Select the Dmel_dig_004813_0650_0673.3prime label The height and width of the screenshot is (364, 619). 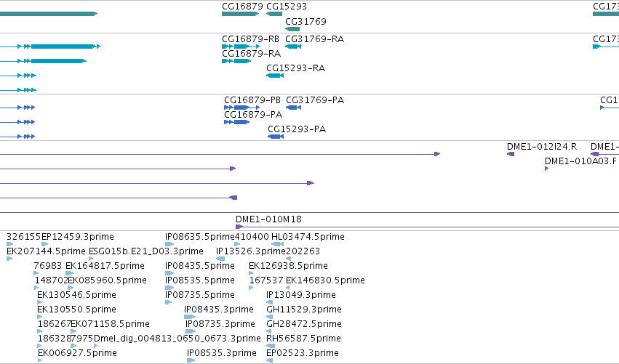pyautogui.click(x=177, y=339)
